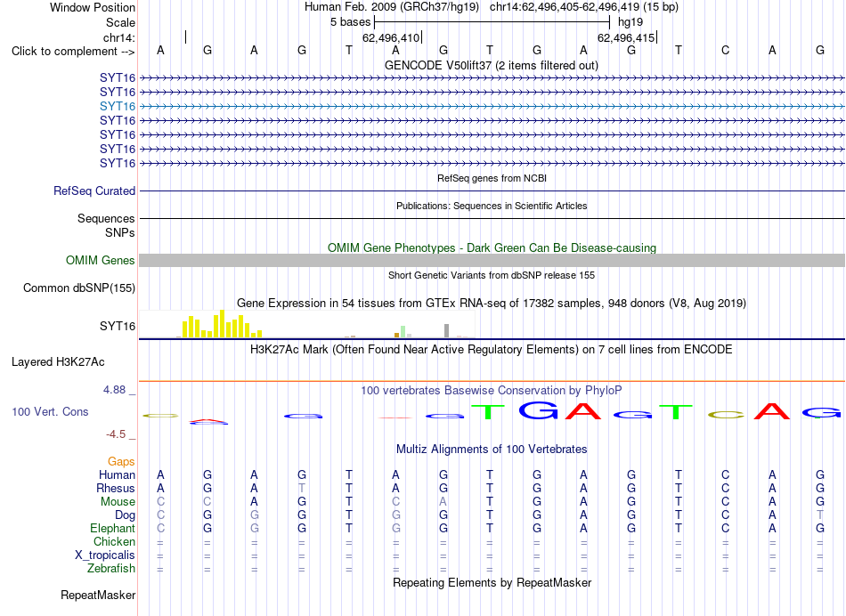Open 'Short Genetic Variants from dbSNP release 155'
The width and height of the screenshot is (846, 616).
[492, 275]
